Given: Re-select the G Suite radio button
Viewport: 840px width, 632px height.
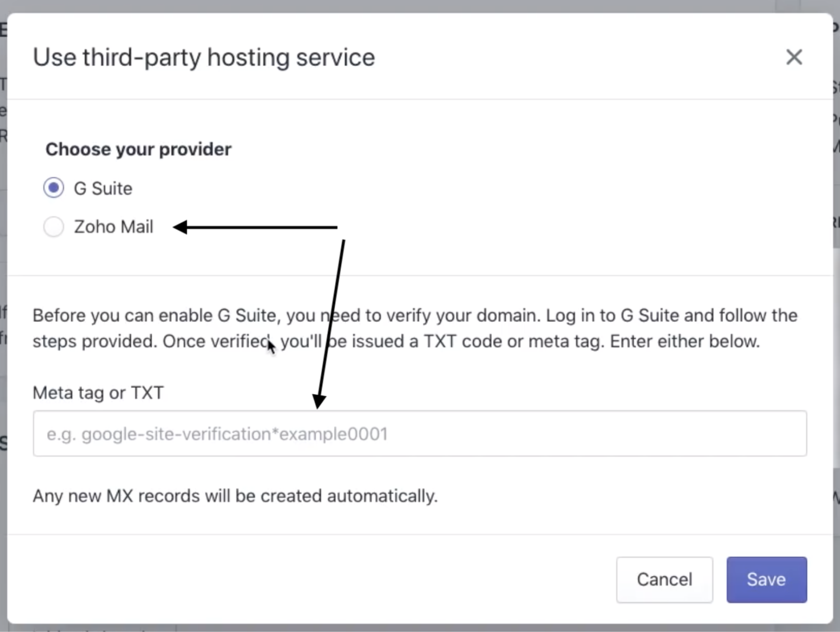Looking at the screenshot, I should 53,187.
